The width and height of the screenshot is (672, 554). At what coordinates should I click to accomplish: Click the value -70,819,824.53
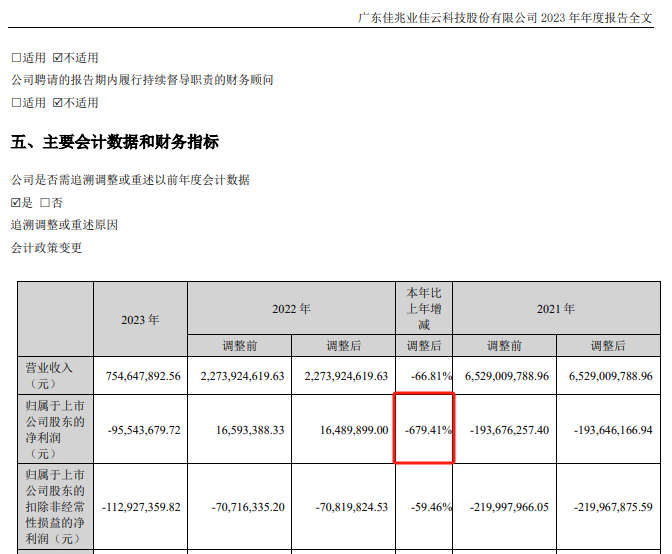[352, 507]
